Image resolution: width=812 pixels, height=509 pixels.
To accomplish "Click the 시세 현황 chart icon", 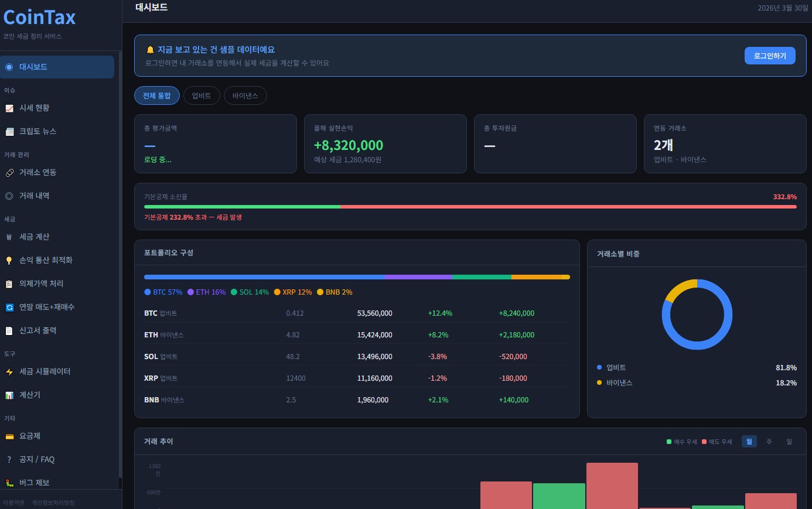I will click(9, 108).
